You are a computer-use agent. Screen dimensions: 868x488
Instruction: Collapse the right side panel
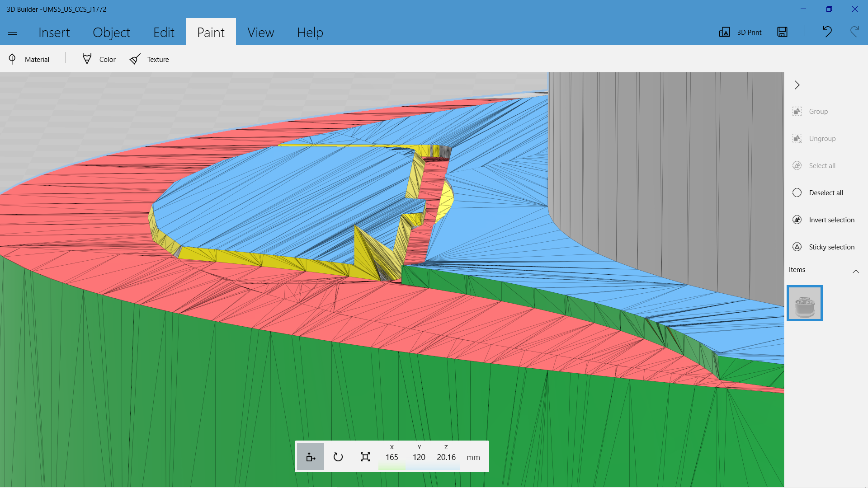[x=797, y=85]
